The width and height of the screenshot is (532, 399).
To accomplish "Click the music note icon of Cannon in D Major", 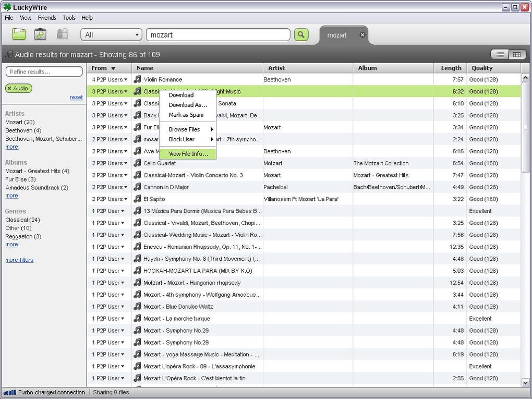I will coord(137,187).
